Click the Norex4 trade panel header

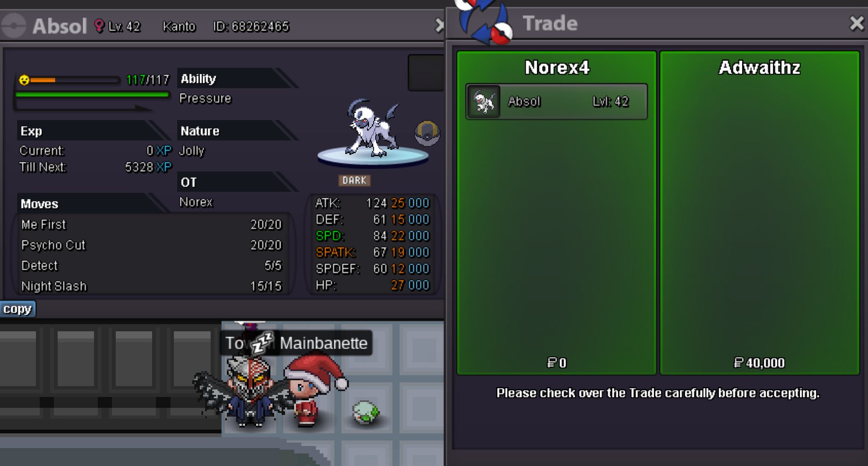pos(557,67)
